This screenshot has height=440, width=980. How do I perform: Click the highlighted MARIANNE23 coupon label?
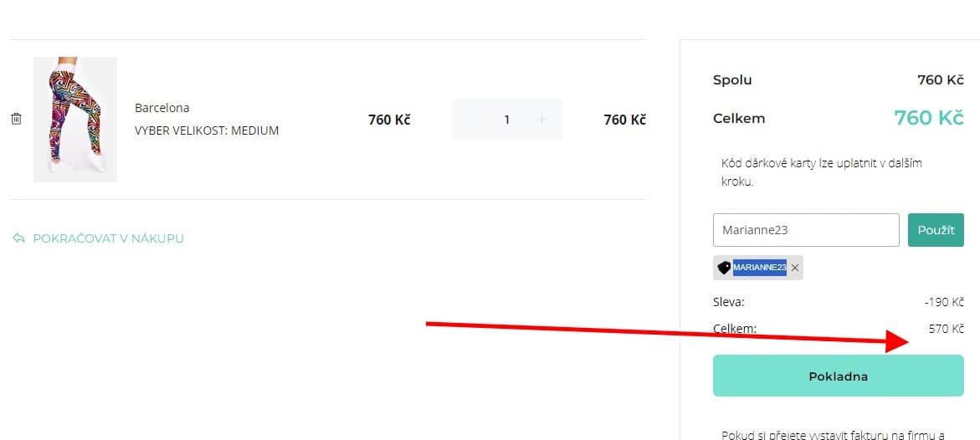click(759, 268)
